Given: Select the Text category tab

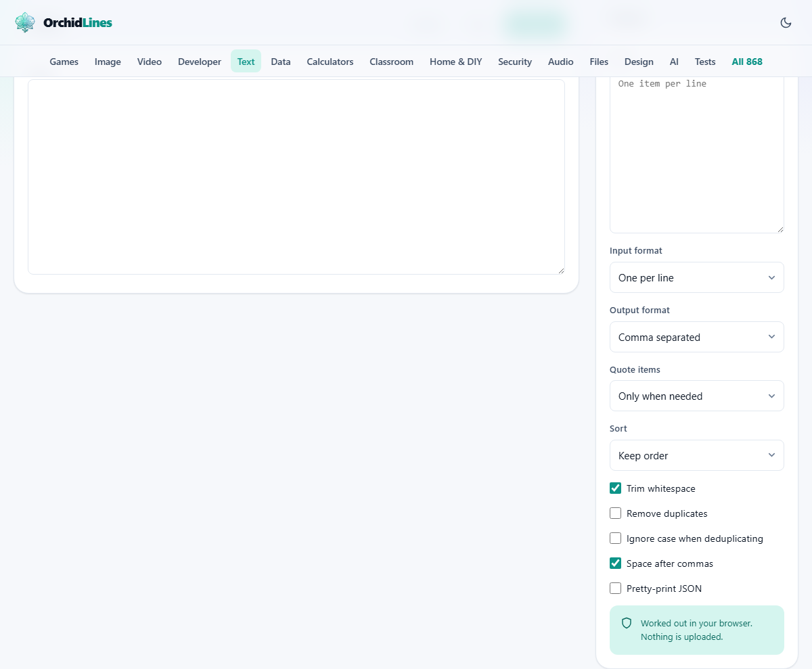Looking at the screenshot, I should click(246, 62).
